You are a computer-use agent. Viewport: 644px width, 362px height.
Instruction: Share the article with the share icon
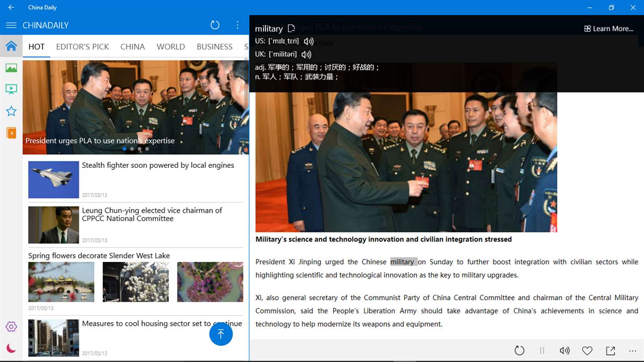pos(610,351)
